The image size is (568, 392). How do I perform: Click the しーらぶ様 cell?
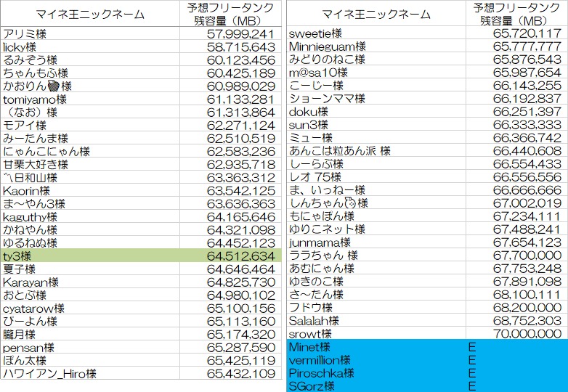(x=376, y=164)
